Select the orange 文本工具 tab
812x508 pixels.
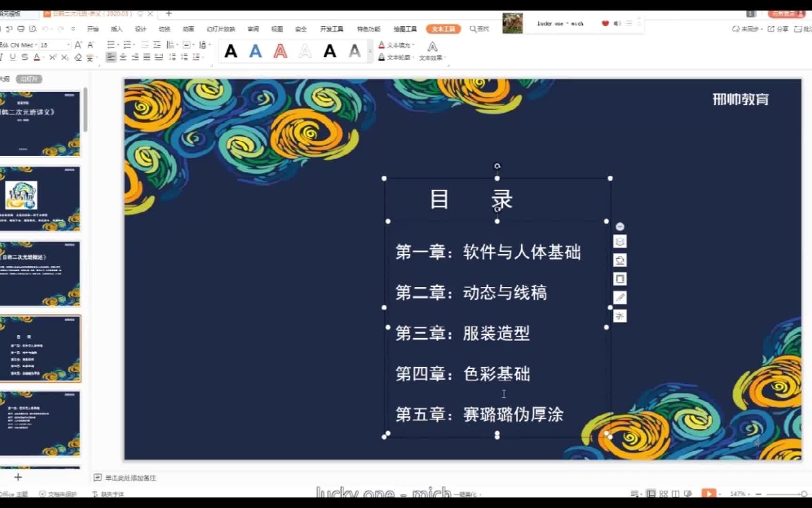pos(444,29)
